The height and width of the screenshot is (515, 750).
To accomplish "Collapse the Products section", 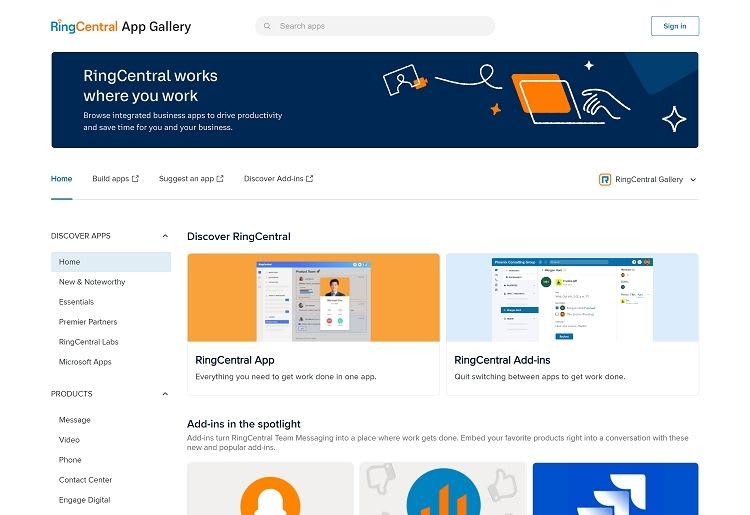I will click(x=165, y=394).
